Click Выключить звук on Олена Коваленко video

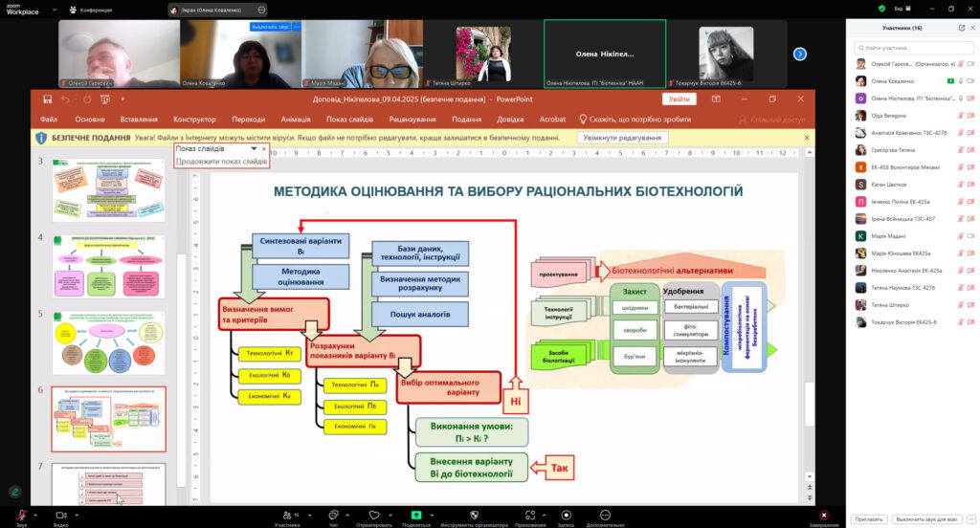tap(270, 27)
